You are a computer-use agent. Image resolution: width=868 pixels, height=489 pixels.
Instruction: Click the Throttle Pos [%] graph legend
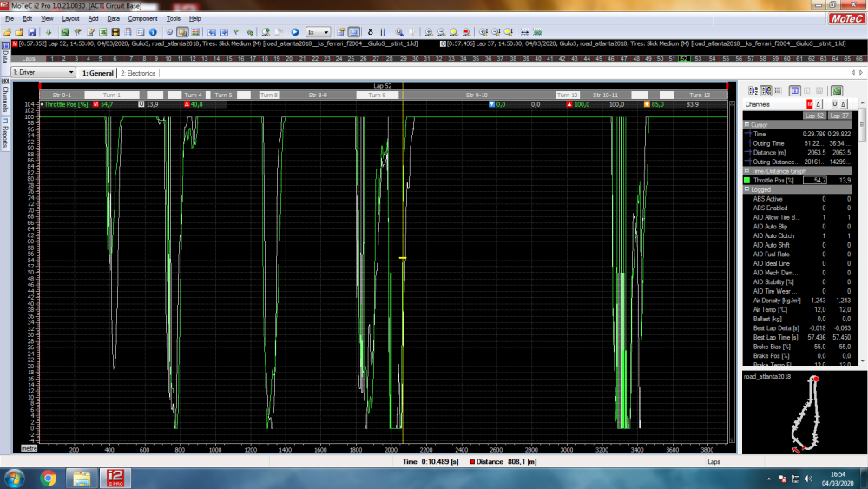pyautogui.click(x=66, y=104)
